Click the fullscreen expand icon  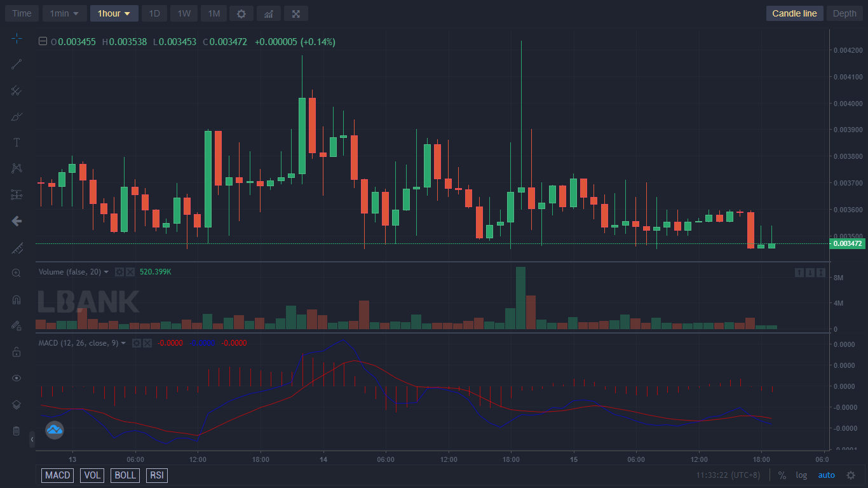click(296, 13)
